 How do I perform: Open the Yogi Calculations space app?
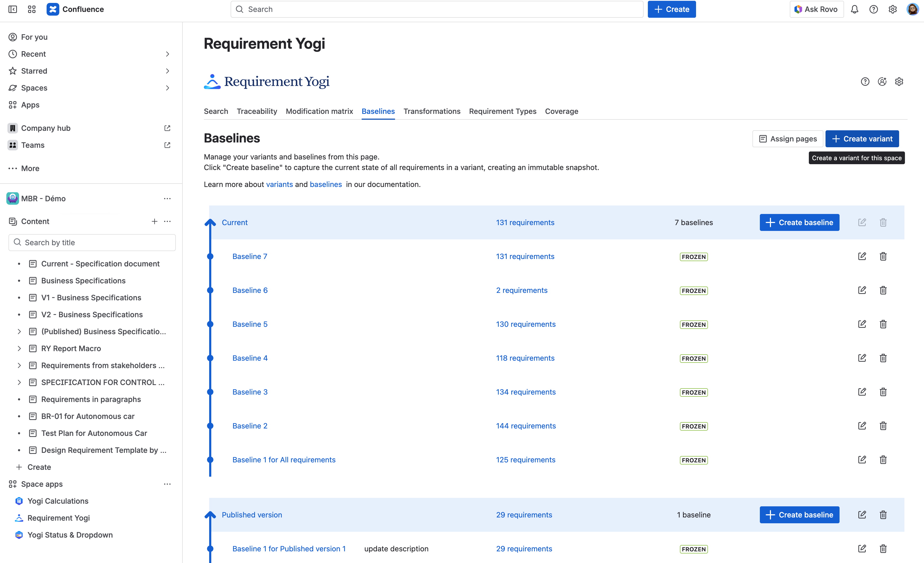[x=58, y=501]
